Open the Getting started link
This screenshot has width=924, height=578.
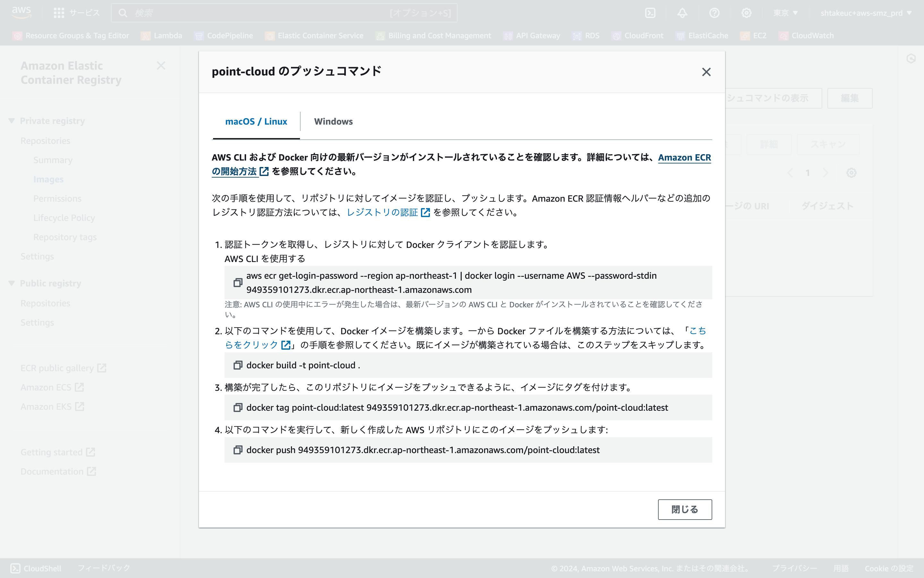(x=58, y=452)
